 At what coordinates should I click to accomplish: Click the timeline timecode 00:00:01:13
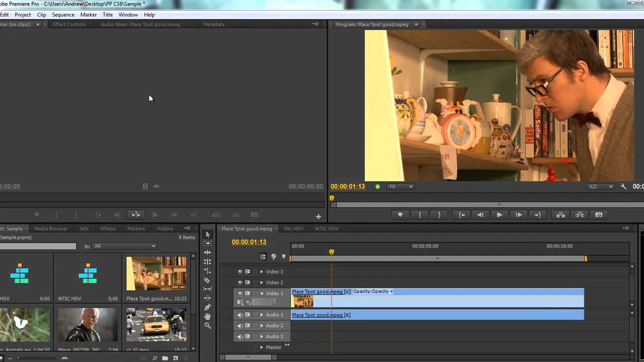pyautogui.click(x=249, y=242)
